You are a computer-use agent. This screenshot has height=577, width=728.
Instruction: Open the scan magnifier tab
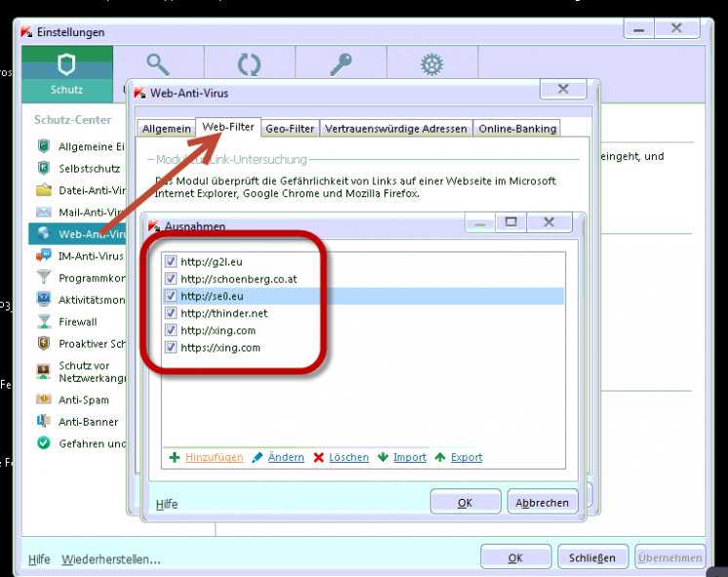[158, 64]
